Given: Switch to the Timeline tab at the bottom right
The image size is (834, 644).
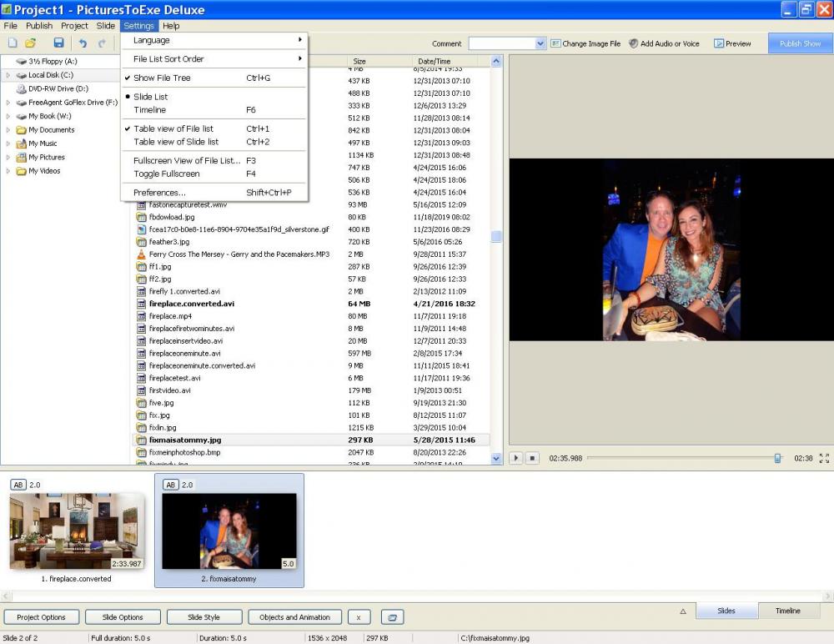Looking at the screenshot, I should pyautogui.click(x=787, y=611).
